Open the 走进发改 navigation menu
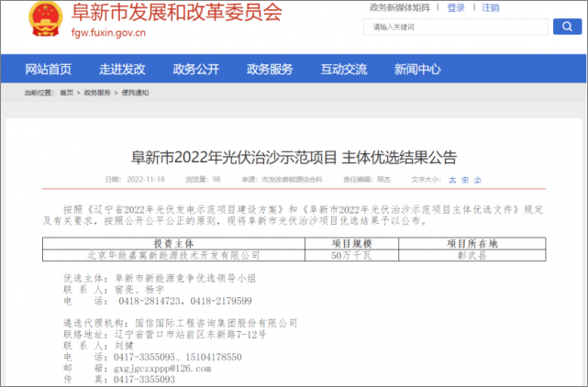 click(122, 70)
